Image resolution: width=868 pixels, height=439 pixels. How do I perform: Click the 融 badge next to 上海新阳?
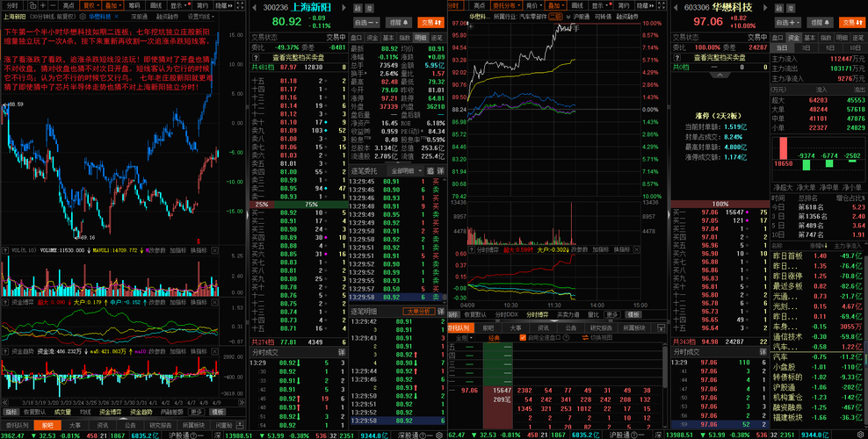point(358,8)
